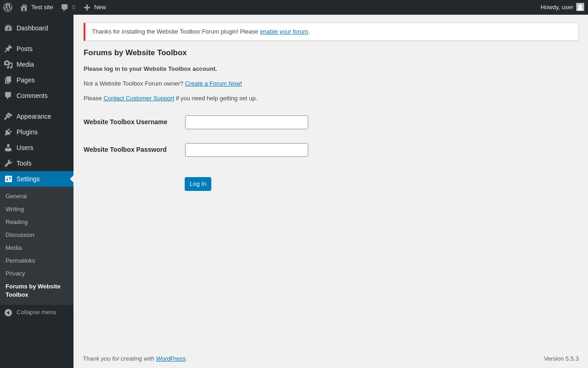This screenshot has width=588, height=368.
Task: Go to Discussion settings submenu
Action: [x=20, y=235]
